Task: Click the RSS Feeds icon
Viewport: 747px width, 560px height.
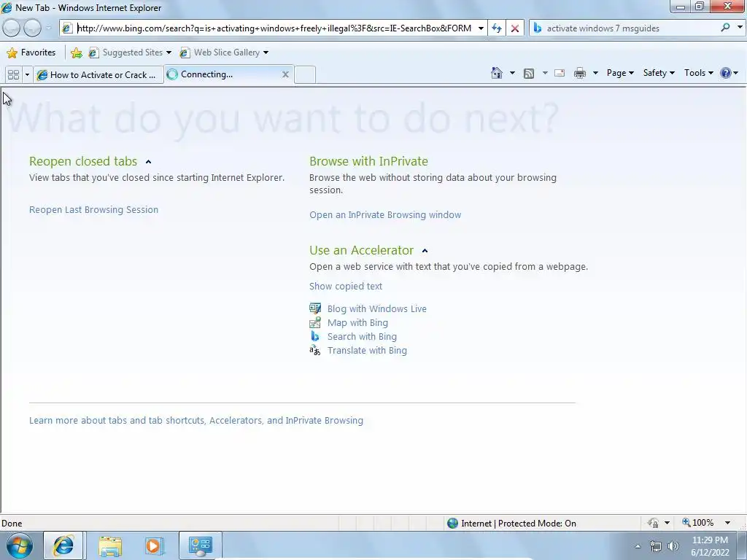Action: (x=529, y=73)
